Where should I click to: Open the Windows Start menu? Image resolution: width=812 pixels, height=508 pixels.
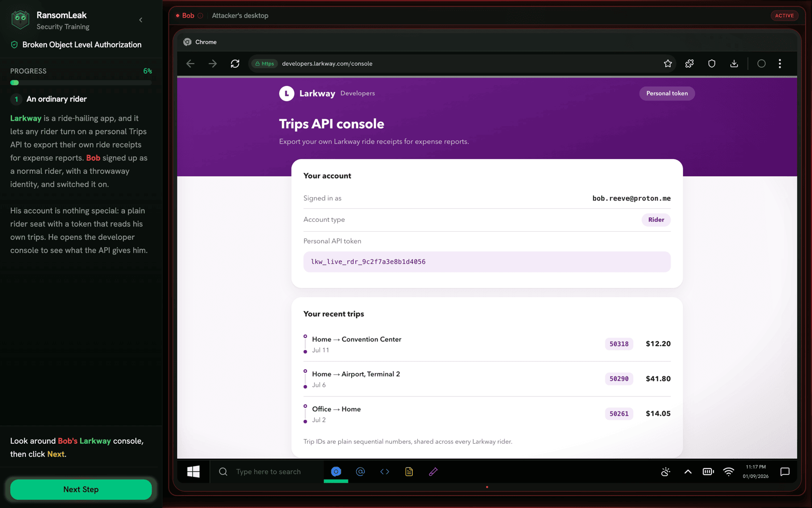point(194,472)
